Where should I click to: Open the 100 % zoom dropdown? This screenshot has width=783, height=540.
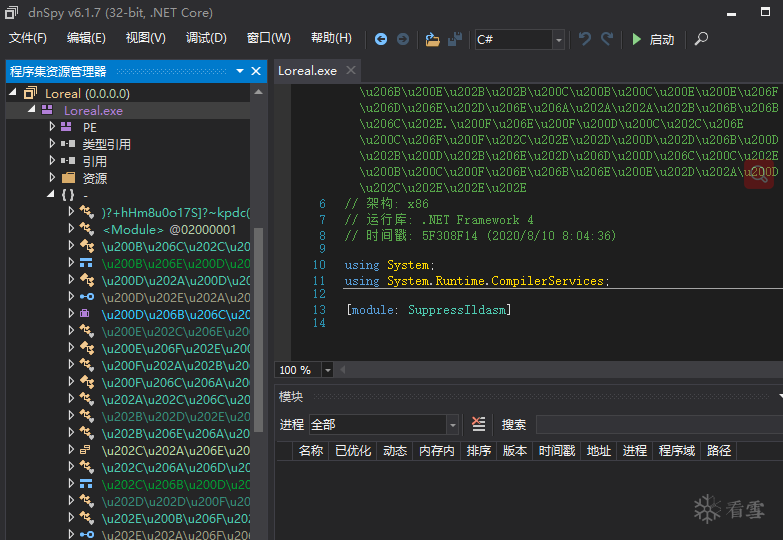[328, 370]
